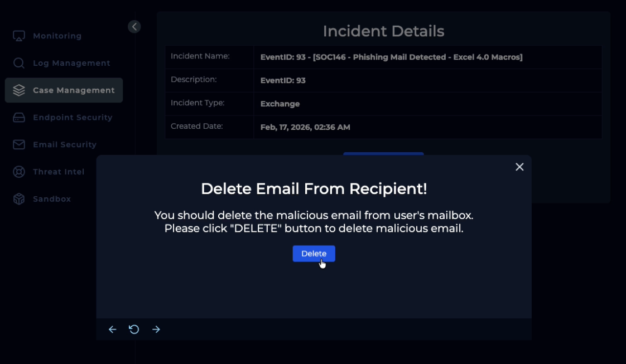
Task: Select Case Management menu entry
Action: point(74,90)
